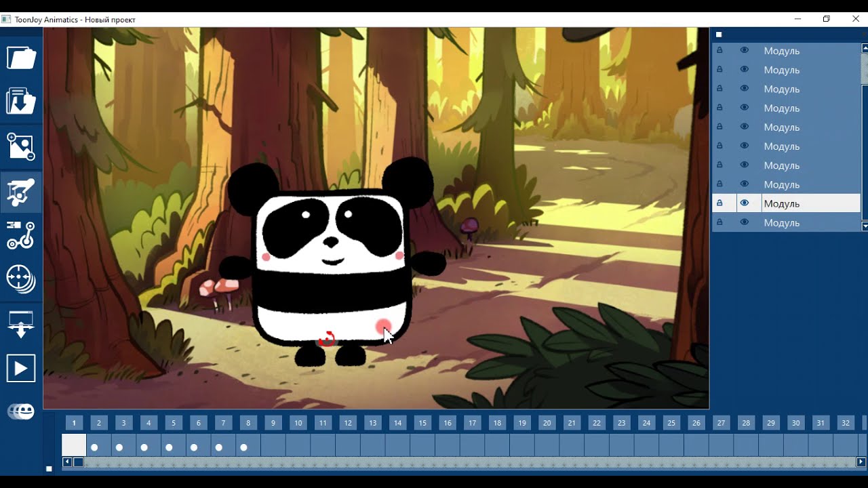Jump to frame 8 on the timeline

pyautogui.click(x=248, y=423)
